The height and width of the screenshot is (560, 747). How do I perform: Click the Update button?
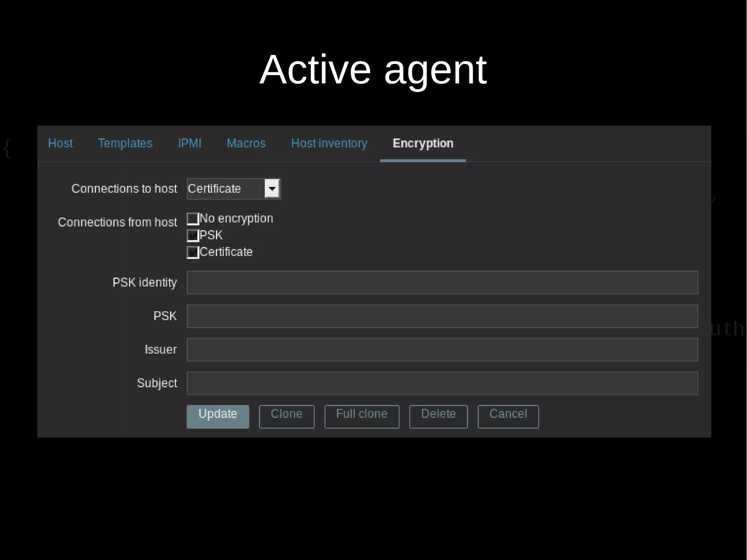point(218,416)
